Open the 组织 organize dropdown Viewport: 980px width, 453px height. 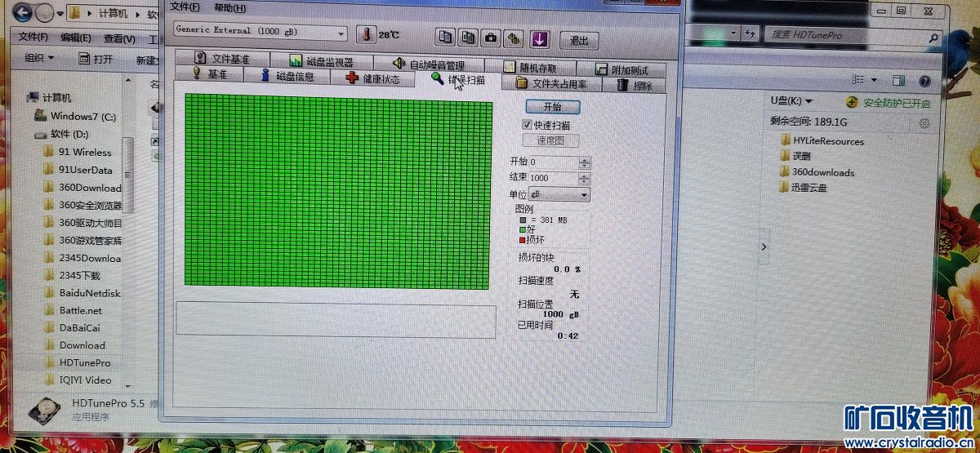[40, 58]
